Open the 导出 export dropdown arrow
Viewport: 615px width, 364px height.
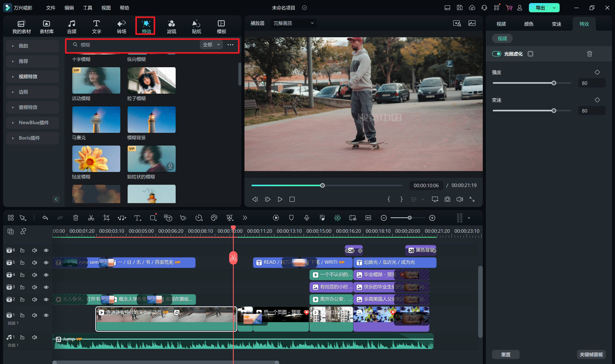[x=554, y=8]
